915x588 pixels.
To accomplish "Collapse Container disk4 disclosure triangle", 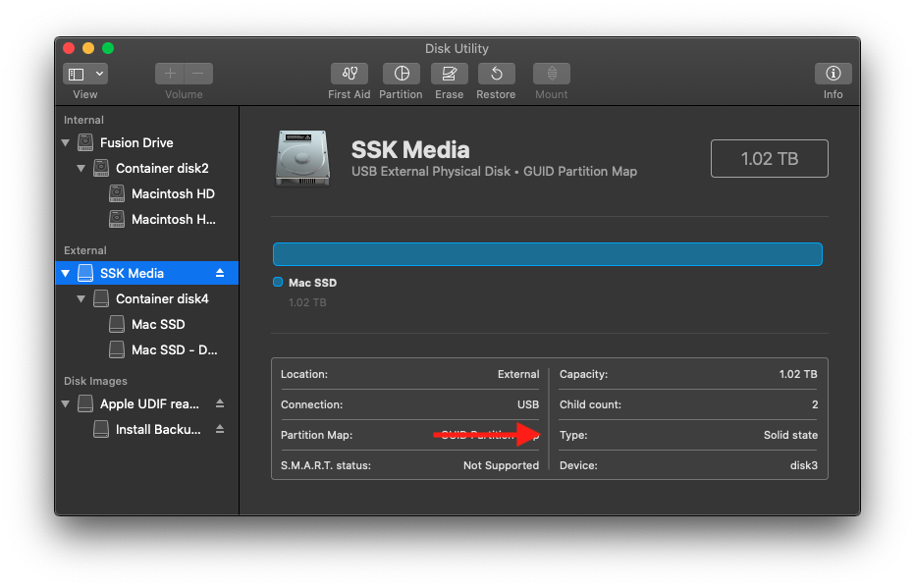I will coord(81,299).
